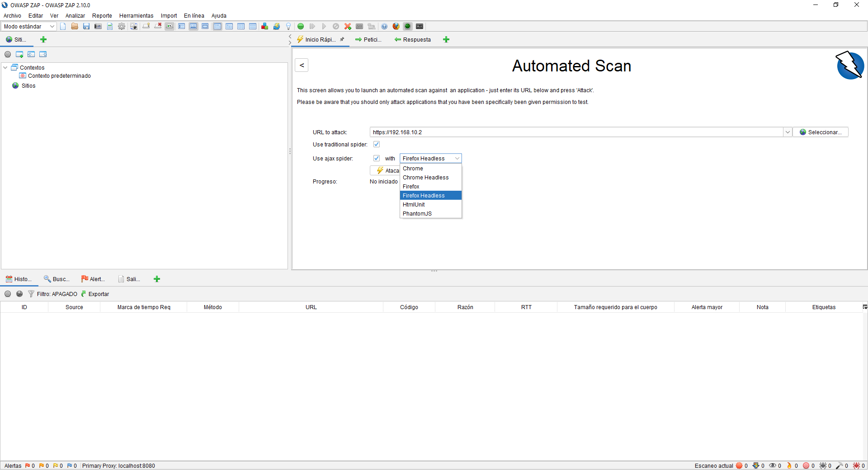The width and height of the screenshot is (868, 470).
Task: Click the back arrow button beside Automated Scan
Action: pos(302,65)
